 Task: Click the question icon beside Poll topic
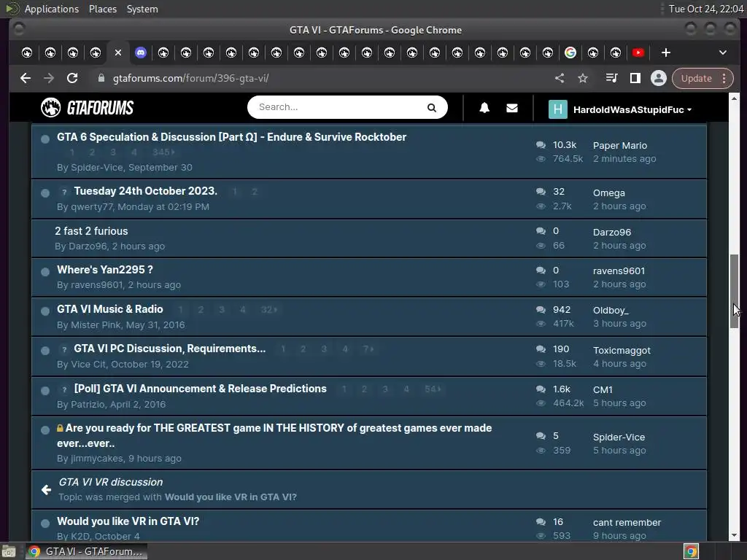64,389
